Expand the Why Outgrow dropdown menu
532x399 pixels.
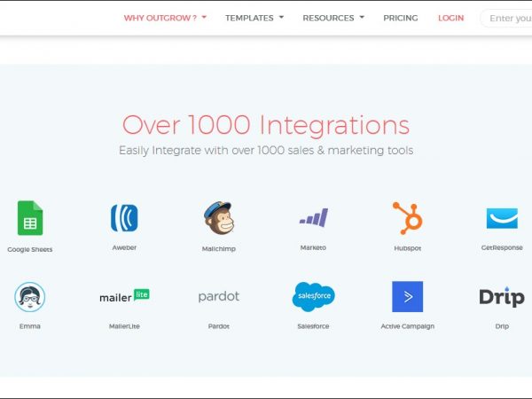click(165, 18)
